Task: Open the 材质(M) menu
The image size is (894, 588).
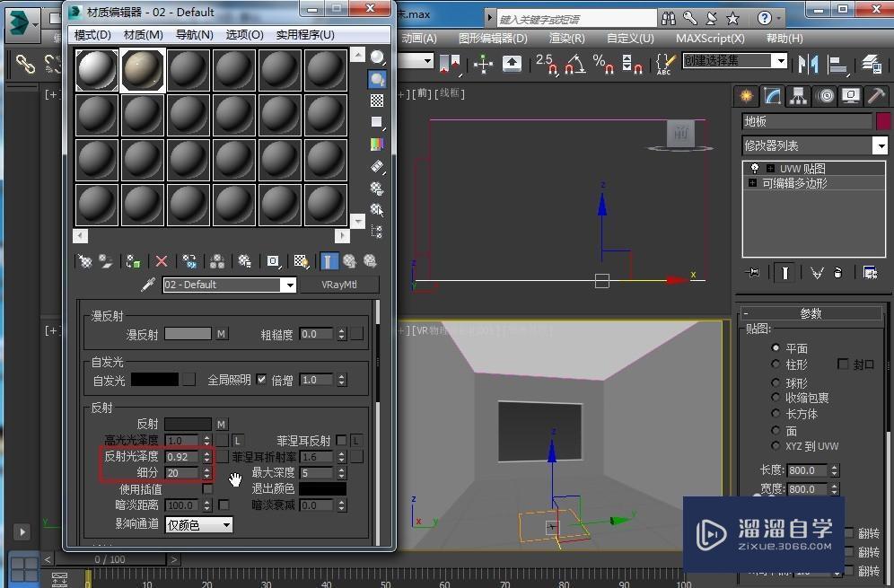Action: pos(143,34)
